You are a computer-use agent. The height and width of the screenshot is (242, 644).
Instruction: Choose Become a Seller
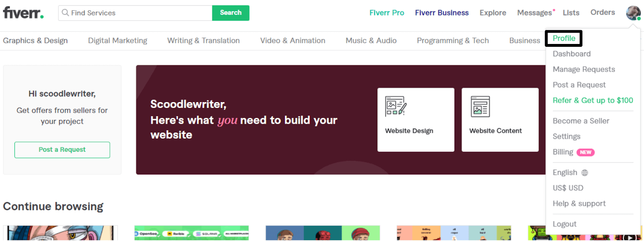coord(581,121)
